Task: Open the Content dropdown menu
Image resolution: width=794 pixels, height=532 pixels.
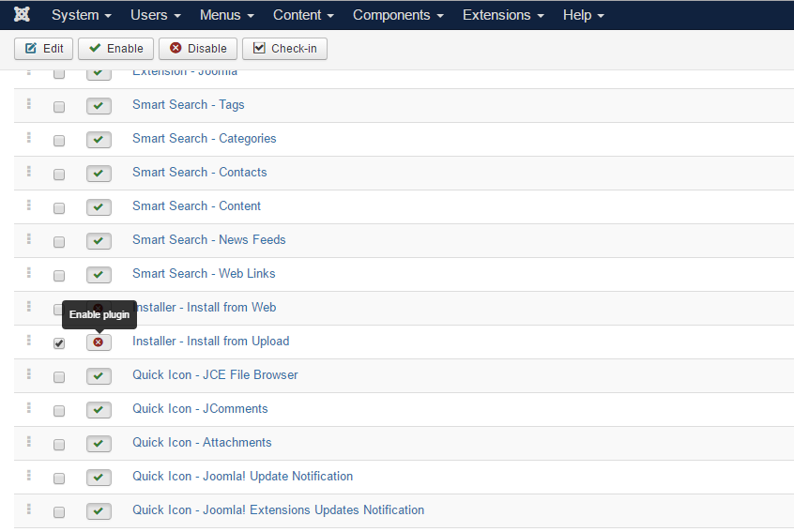Action: click(x=303, y=15)
